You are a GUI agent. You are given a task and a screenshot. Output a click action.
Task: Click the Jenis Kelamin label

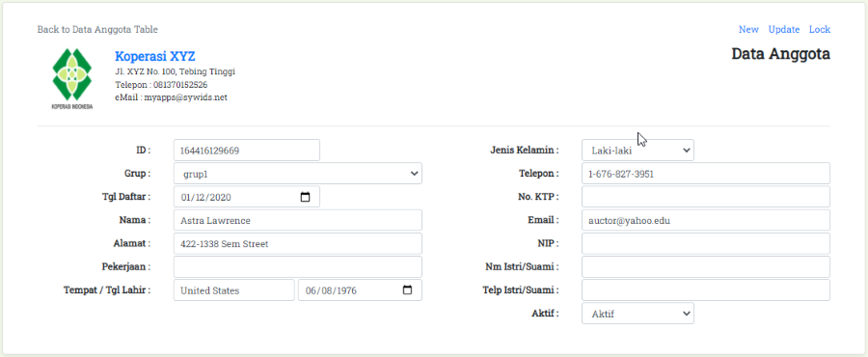(525, 150)
